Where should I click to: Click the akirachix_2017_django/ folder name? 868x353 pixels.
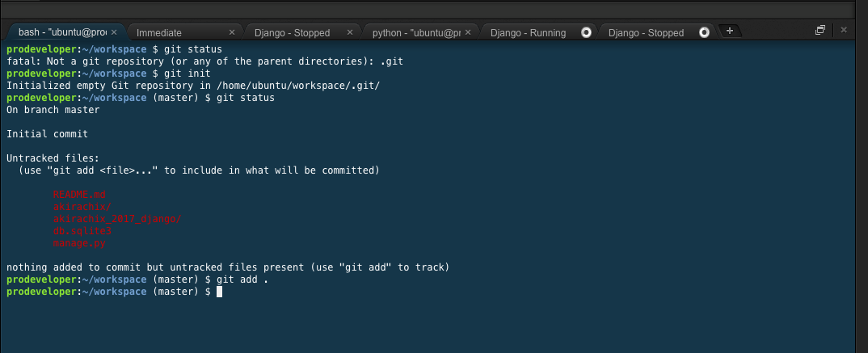pos(117,218)
